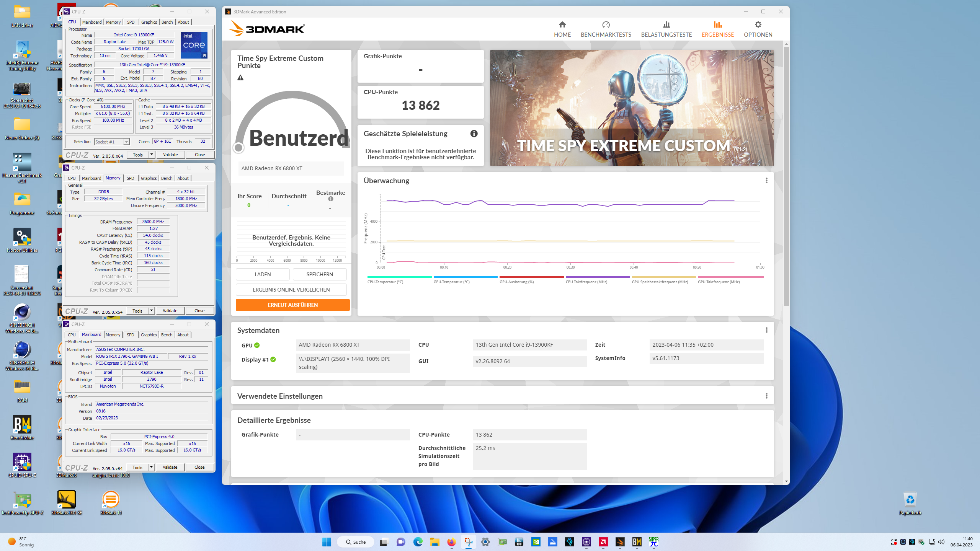This screenshot has width=980, height=551.
Task: Click the score gauge dial handle
Action: [x=238, y=148]
